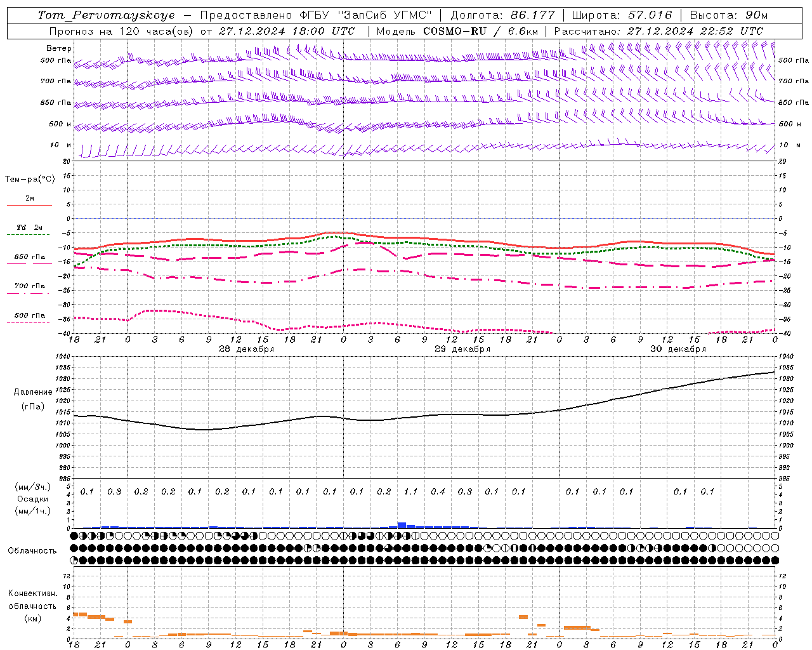The width and height of the screenshot is (812, 650).
Task: Click the "Ветер" wind panel label
Action: point(59,48)
